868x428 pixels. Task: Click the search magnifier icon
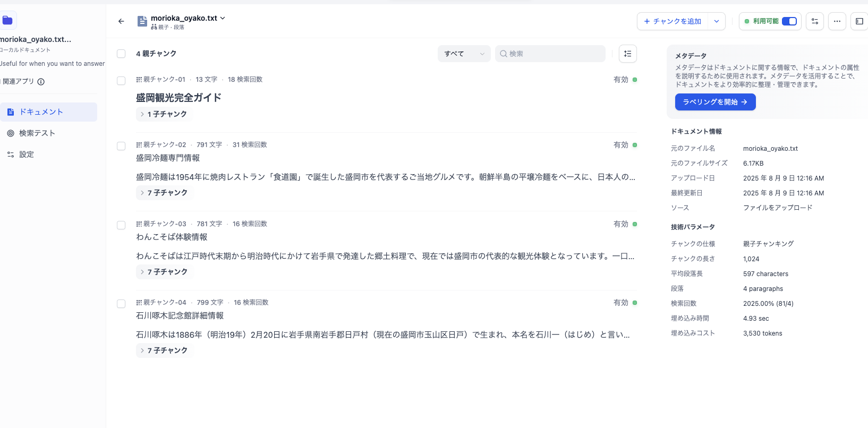504,54
